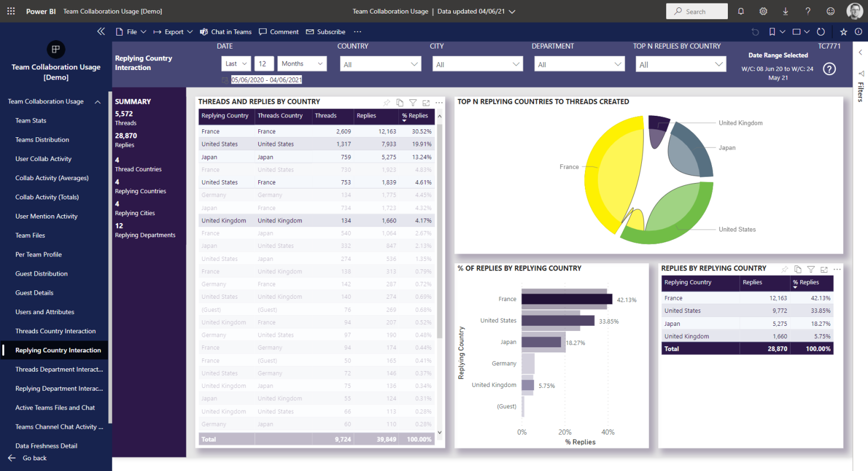The height and width of the screenshot is (471, 868).
Task: Open the Top N Replies by Country dropdown
Action: [680, 64]
